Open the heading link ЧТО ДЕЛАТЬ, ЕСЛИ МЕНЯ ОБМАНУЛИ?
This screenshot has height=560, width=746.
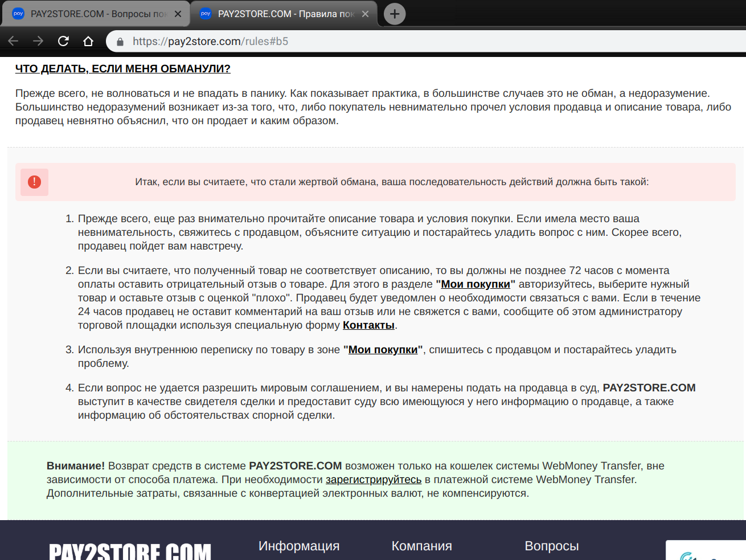click(123, 69)
